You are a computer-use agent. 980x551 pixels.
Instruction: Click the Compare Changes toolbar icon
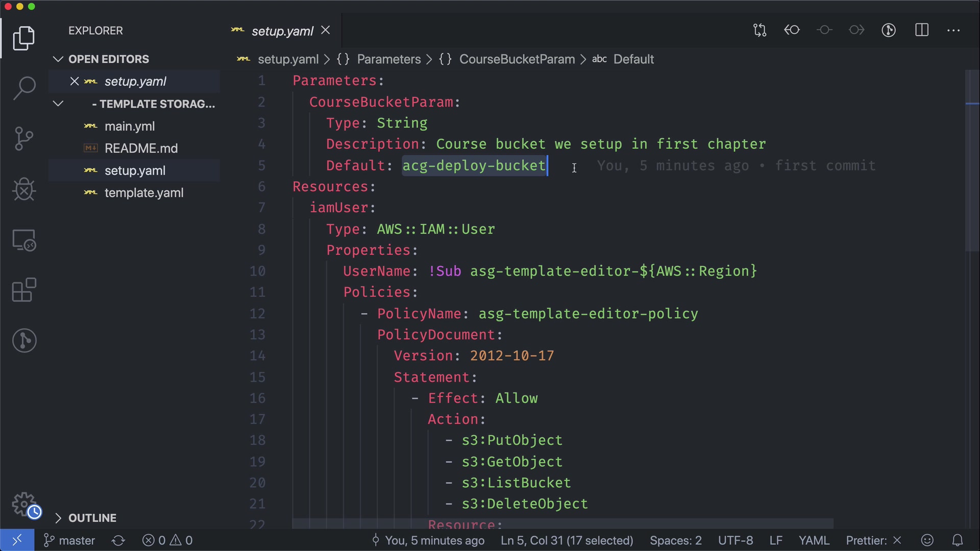759,30
